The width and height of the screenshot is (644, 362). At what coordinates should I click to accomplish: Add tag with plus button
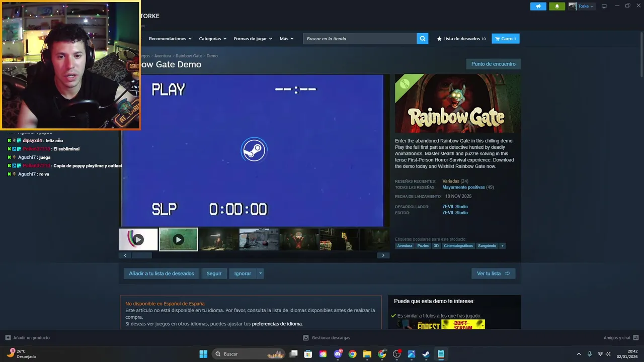point(502,246)
